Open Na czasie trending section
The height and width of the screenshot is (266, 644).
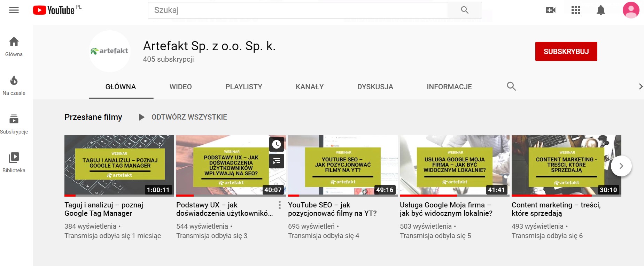[14, 85]
